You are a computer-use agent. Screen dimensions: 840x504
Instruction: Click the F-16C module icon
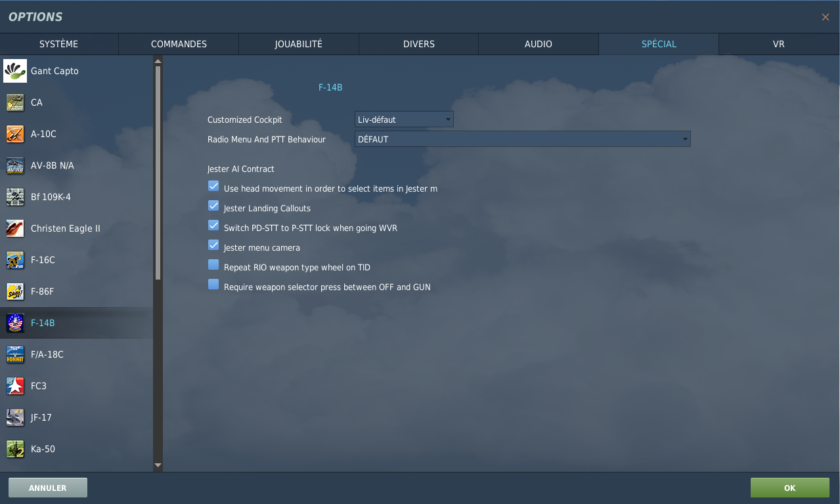click(15, 260)
